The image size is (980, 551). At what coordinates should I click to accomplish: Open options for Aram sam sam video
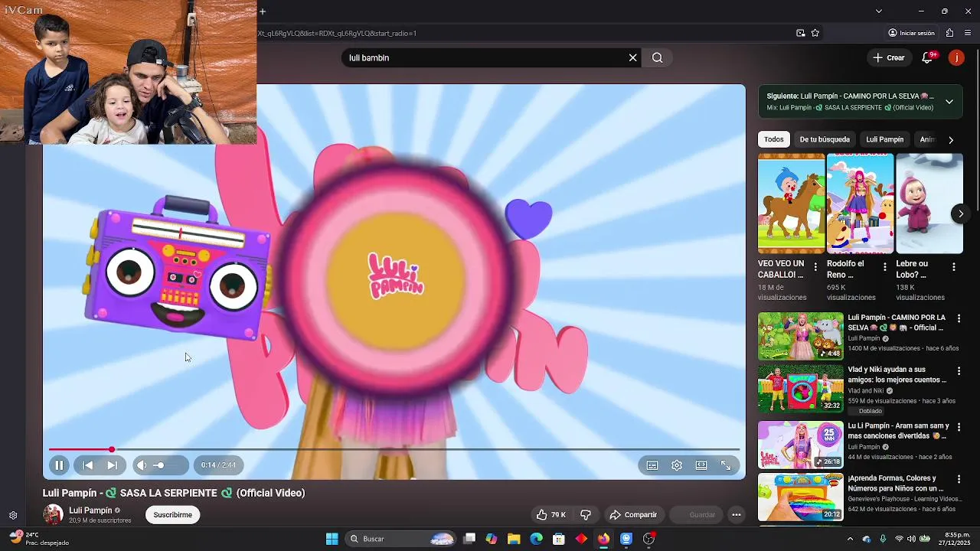click(959, 426)
